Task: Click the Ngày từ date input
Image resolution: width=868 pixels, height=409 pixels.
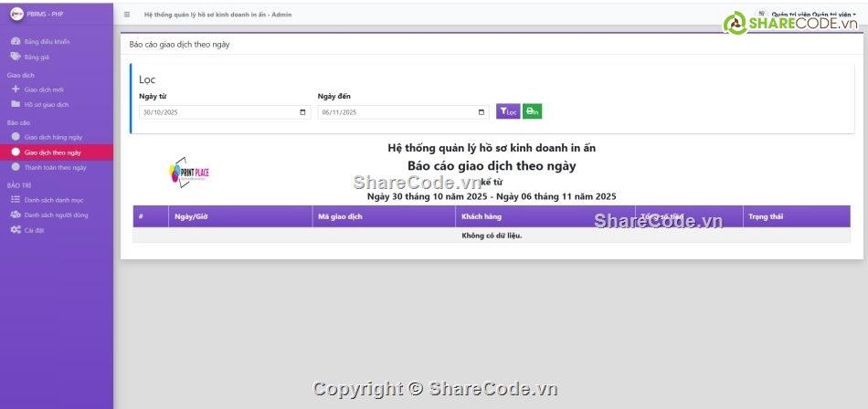Action: [225, 112]
